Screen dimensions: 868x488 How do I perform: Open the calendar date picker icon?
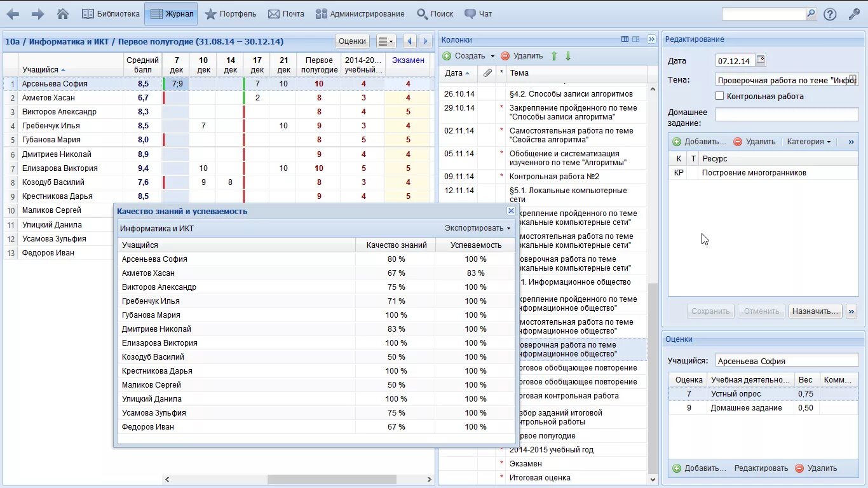(761, 60)
